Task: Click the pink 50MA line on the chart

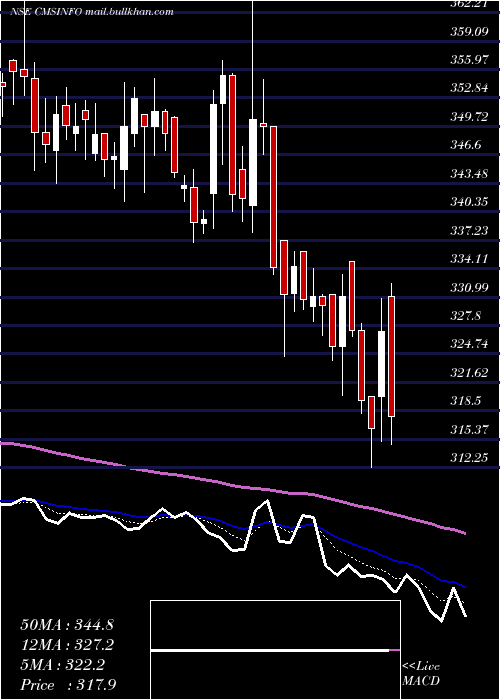Action: pos(232,484)
